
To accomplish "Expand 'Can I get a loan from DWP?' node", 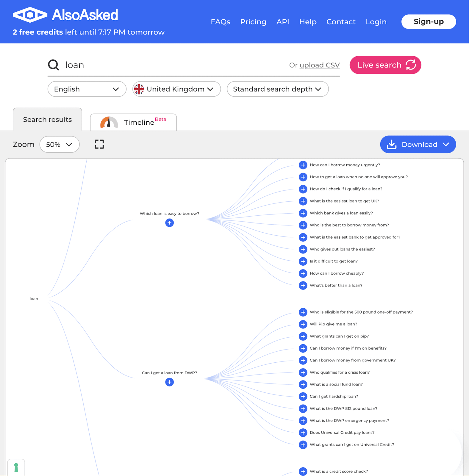I will tap(169, 382).
